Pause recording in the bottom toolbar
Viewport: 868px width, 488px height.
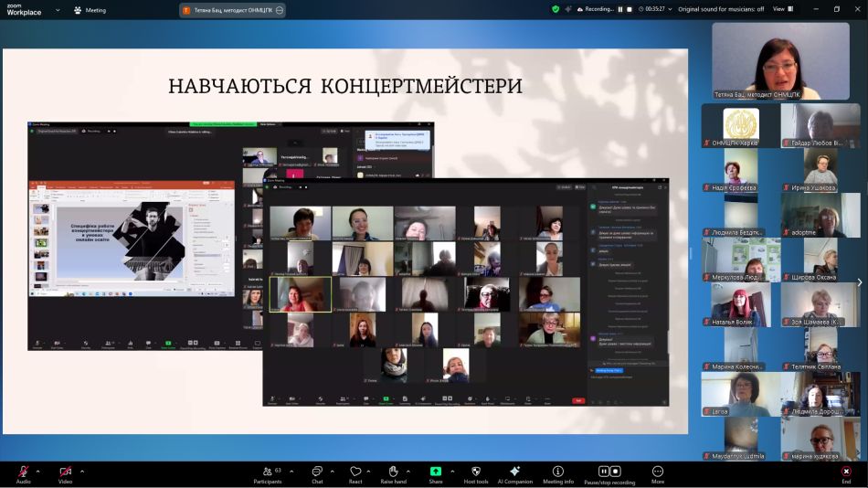[x=603, y=472]
